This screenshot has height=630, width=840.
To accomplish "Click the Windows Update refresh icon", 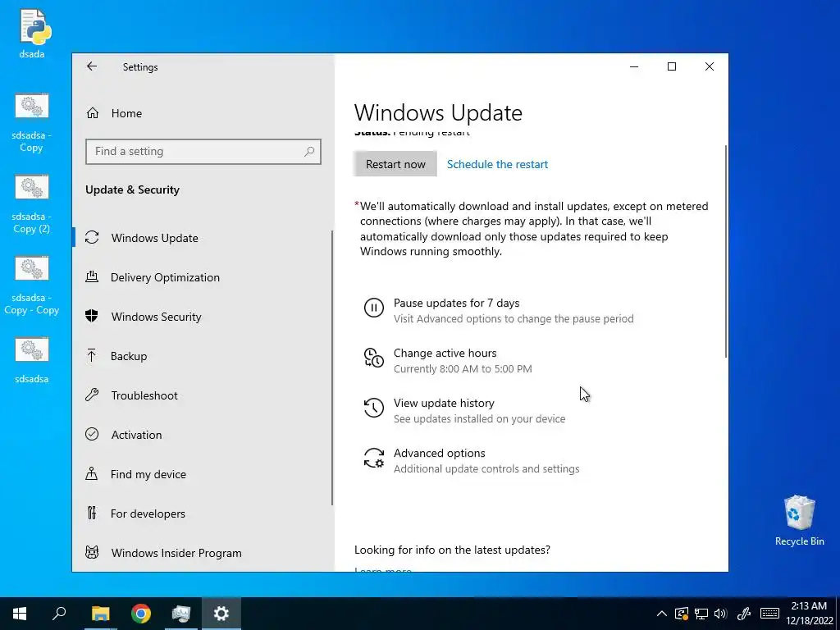I will 92,237.
